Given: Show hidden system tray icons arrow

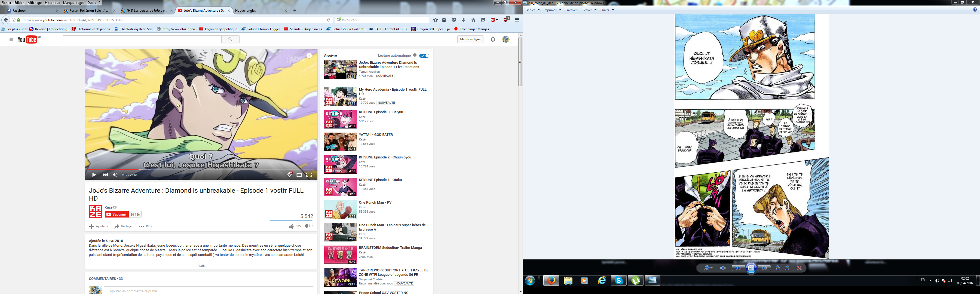Looking at the screenshot, I should coord(930,281).
